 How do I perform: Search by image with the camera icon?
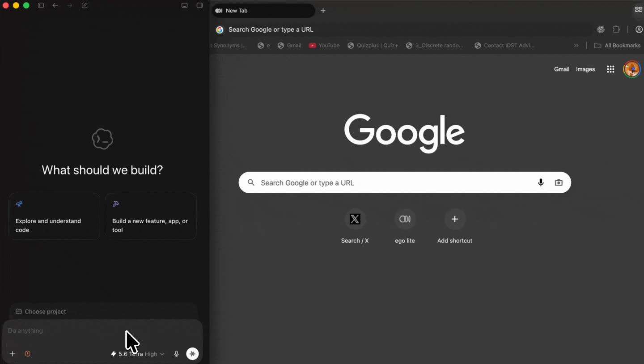pyautogui.click(x=559, y=182)
